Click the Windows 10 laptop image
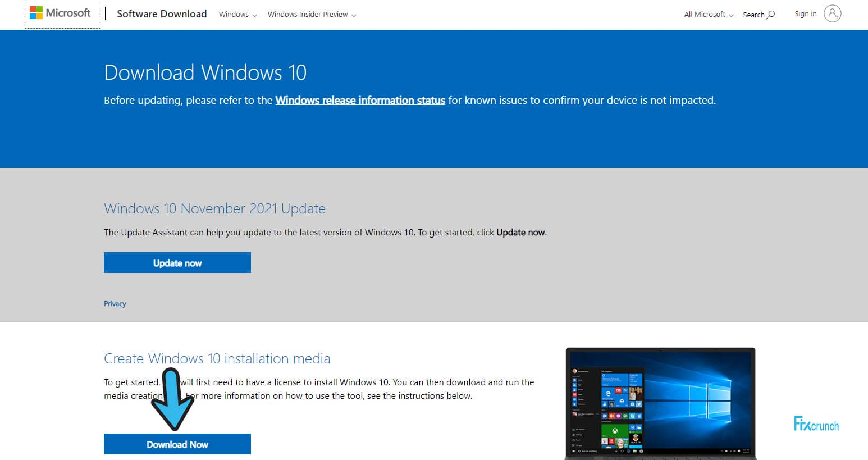 pos(660,403)
